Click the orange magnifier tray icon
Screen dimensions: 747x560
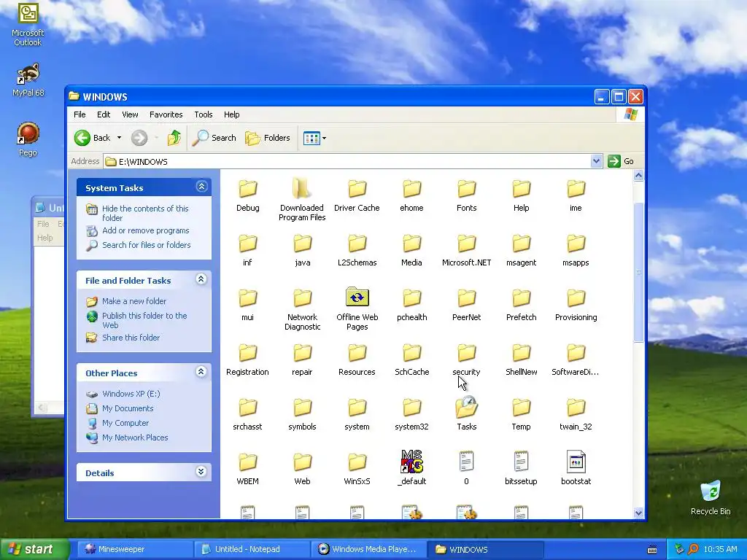693,549
